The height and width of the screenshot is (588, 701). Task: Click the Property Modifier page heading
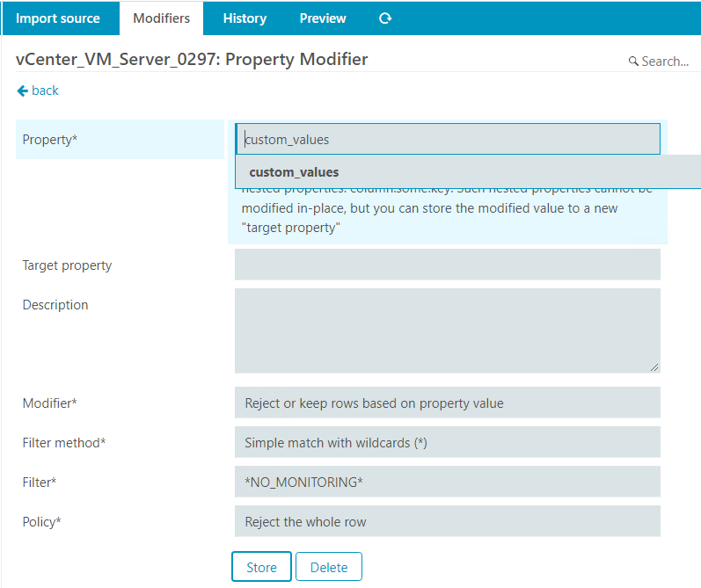(192, 59)
